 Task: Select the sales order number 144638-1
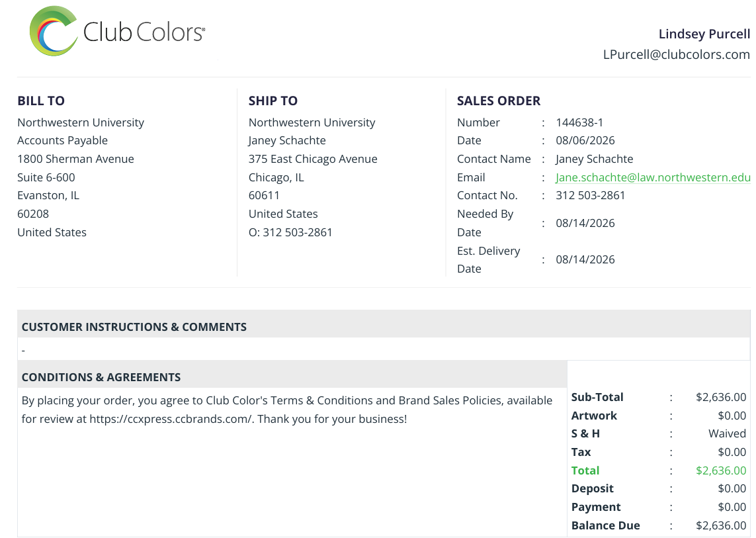click(579, 122)
